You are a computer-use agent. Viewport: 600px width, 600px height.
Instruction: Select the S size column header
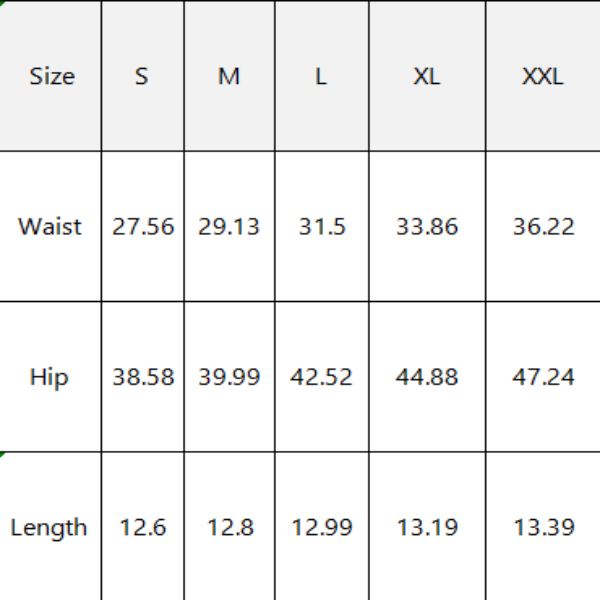(x=142, y=77)
